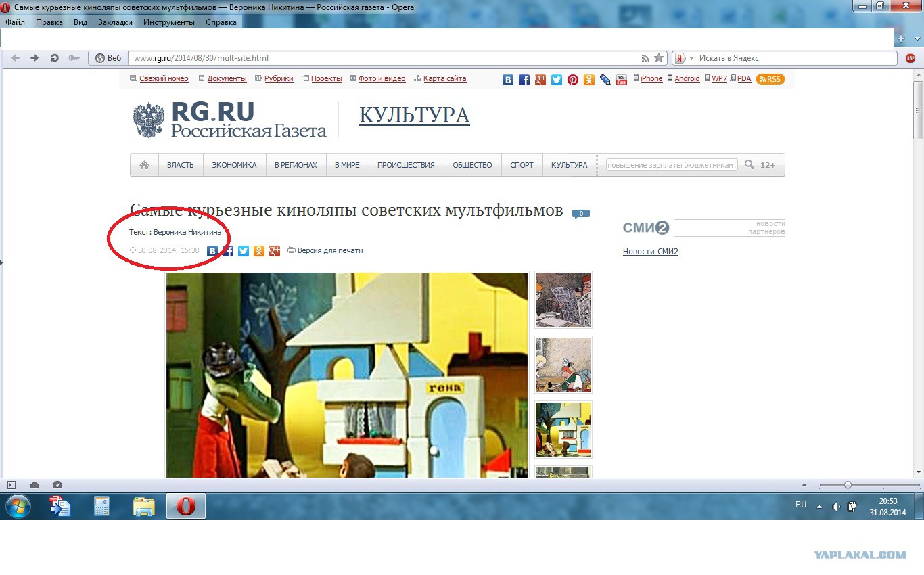
Task: Click the Версия для печати link
Action: pyautogui.click(x=330, y=250)
